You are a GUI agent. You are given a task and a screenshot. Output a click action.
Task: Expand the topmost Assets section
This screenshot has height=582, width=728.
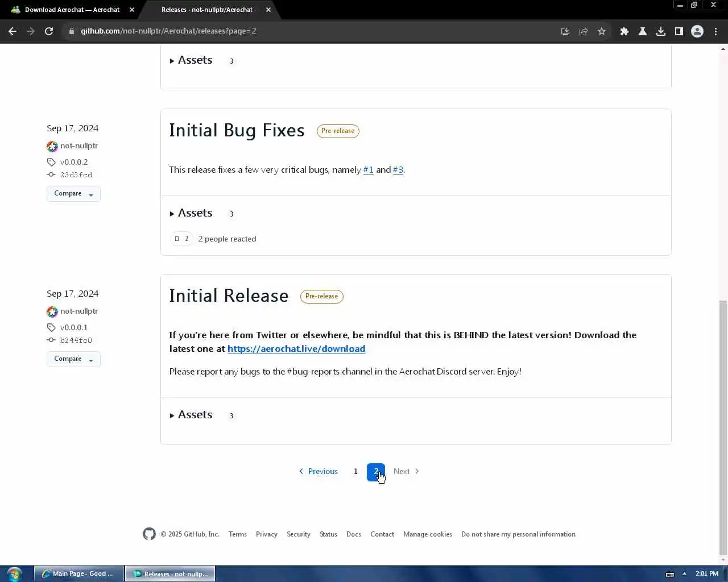(x=191, y=60)
